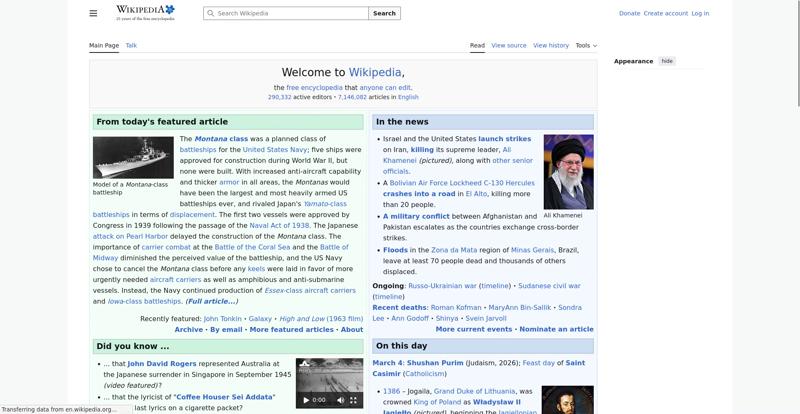This screenshot has width=800, height=414.
Task: Focus the Search Wikipedia input field
Action: click(x=290, y=14)
